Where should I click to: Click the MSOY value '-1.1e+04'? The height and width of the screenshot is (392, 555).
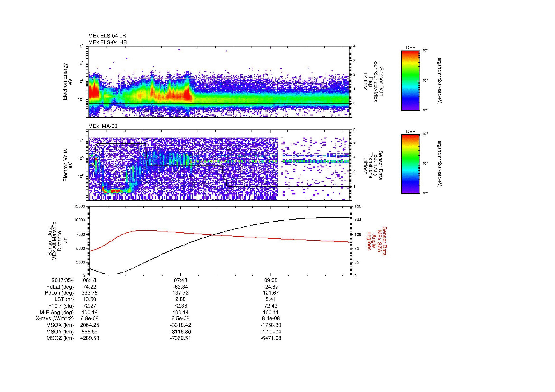click(x=271, y=332)
